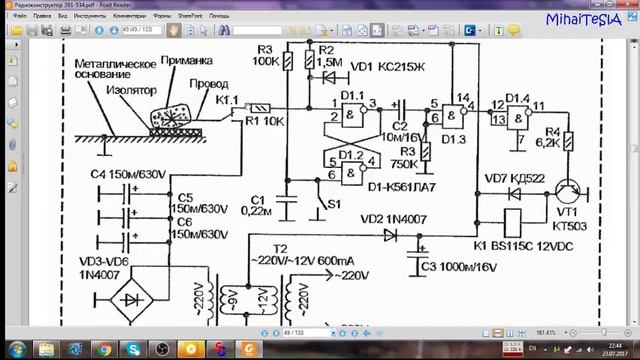
Task: Go to previous page in status bar
Action: tap(276, 333)
